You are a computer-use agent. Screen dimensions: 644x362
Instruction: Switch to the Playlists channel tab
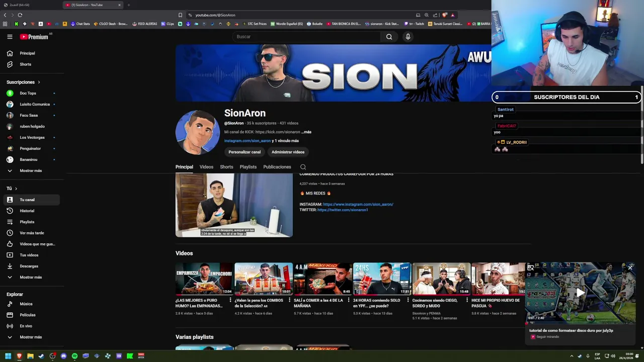tap(248, 167)
